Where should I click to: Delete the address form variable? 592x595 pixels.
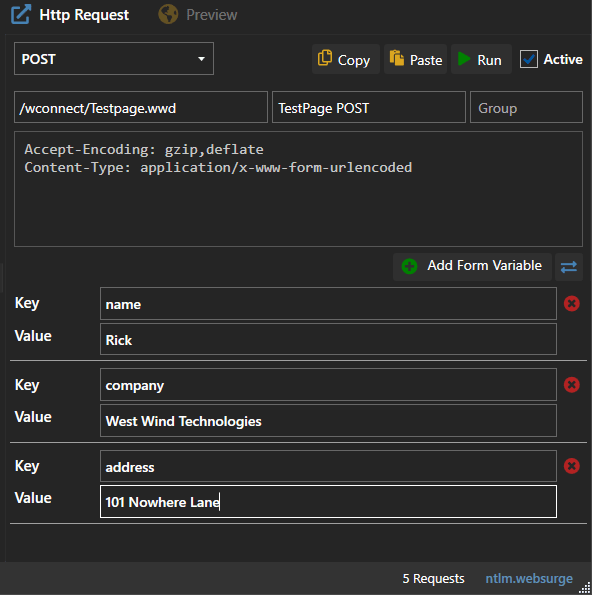point(572,466)
